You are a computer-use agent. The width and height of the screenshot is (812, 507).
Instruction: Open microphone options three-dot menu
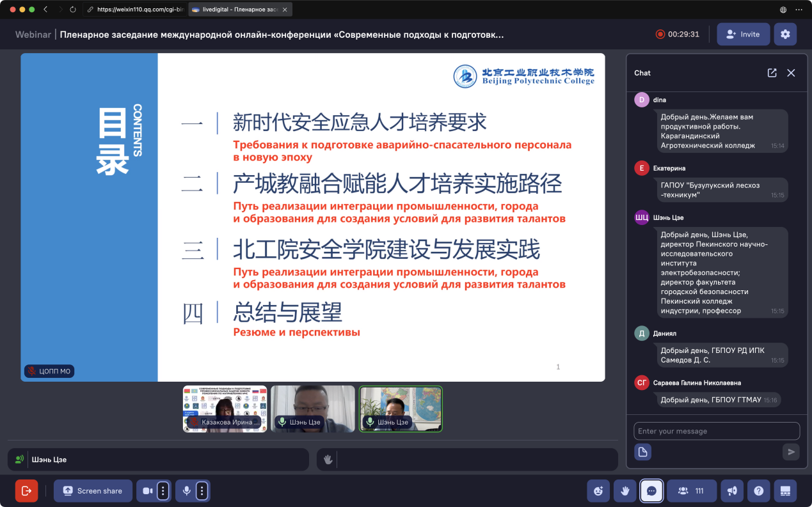202,491
